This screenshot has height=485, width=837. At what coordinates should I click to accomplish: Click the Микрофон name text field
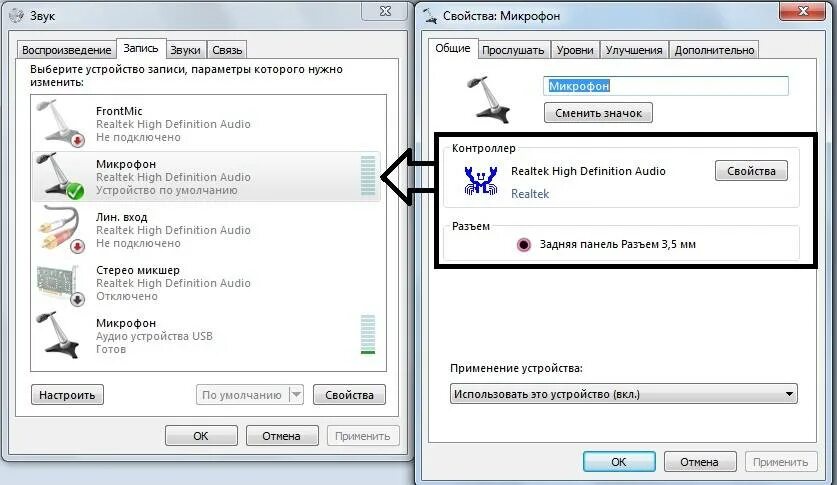(x=666, y=86)
